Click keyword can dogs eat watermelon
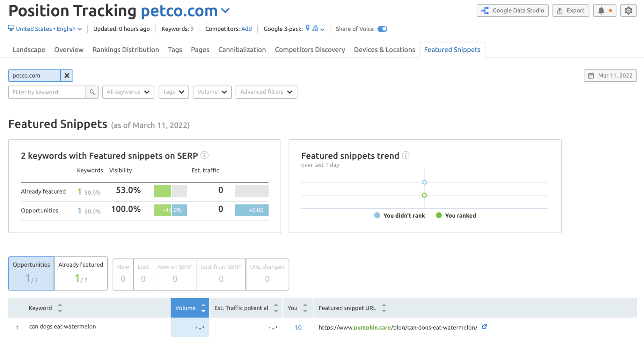The image size is (644, 342). [x=62, y=326]
